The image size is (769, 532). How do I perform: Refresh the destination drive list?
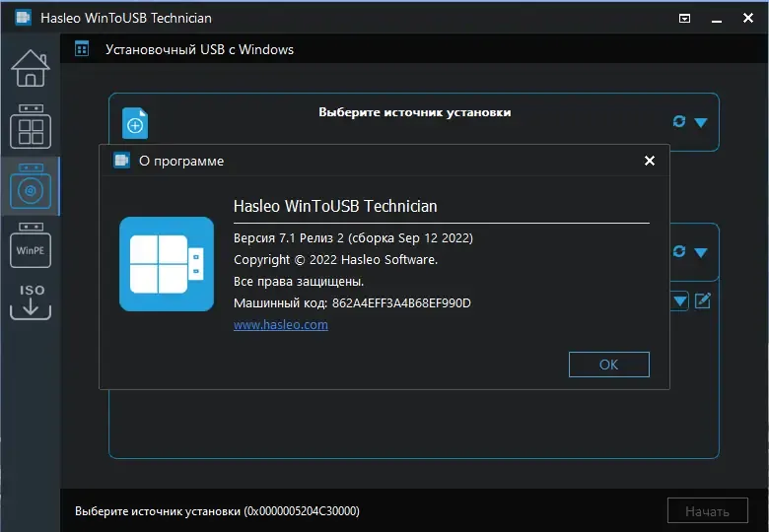coord(678,251)
